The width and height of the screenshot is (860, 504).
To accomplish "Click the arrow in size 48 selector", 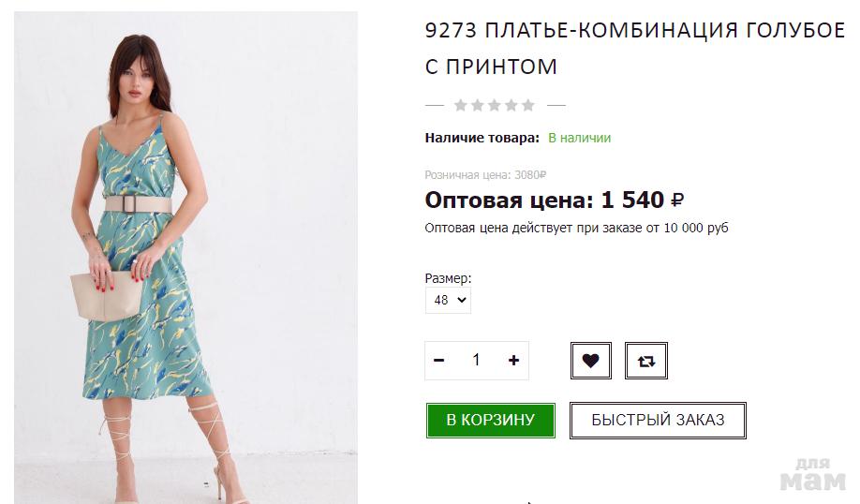I will (x=462, y=300).
